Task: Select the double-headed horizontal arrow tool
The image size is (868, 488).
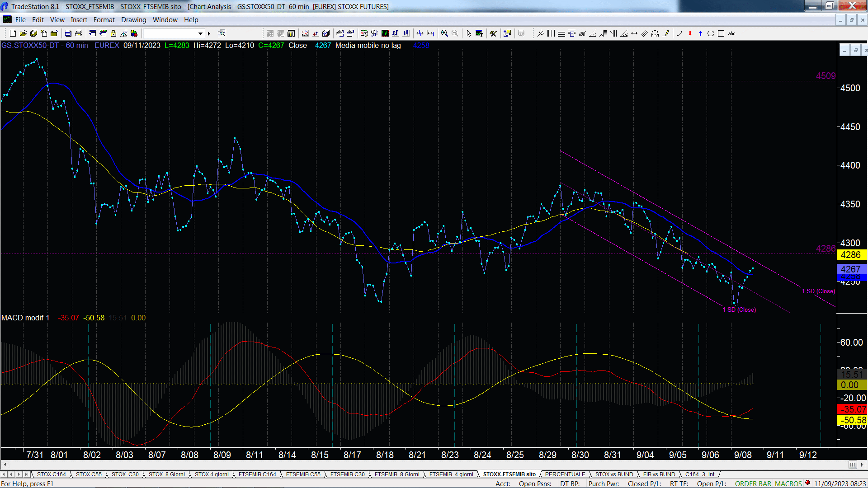Action: pos(634,33)
